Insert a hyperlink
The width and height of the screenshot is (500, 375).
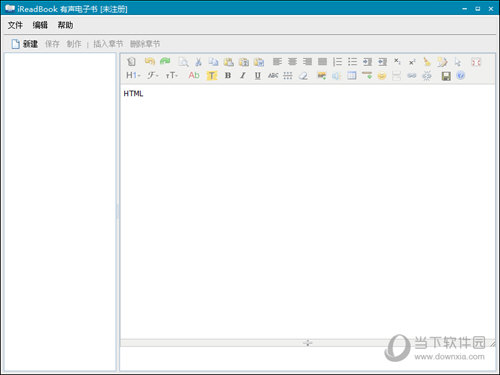pos(412,76)
